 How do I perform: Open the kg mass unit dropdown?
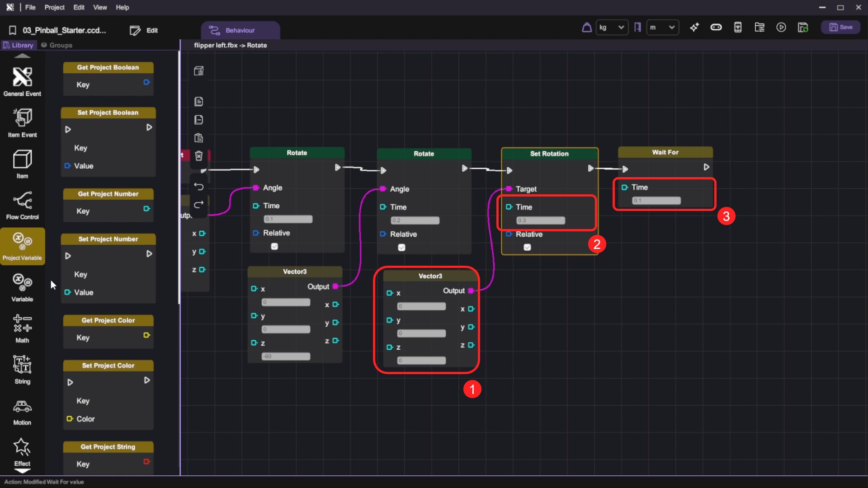click(x=612, y=28)
